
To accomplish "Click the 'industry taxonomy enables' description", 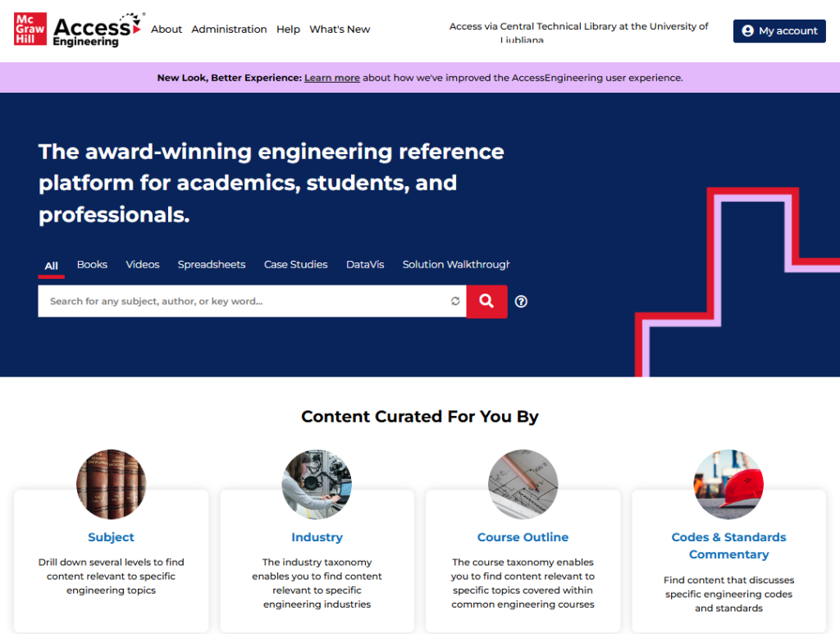I will coord(317,583).
